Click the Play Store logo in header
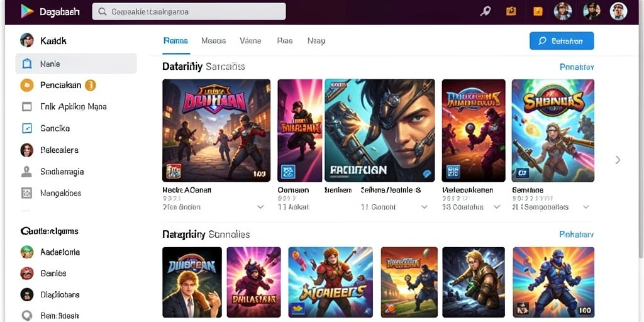 click(27, 11)
